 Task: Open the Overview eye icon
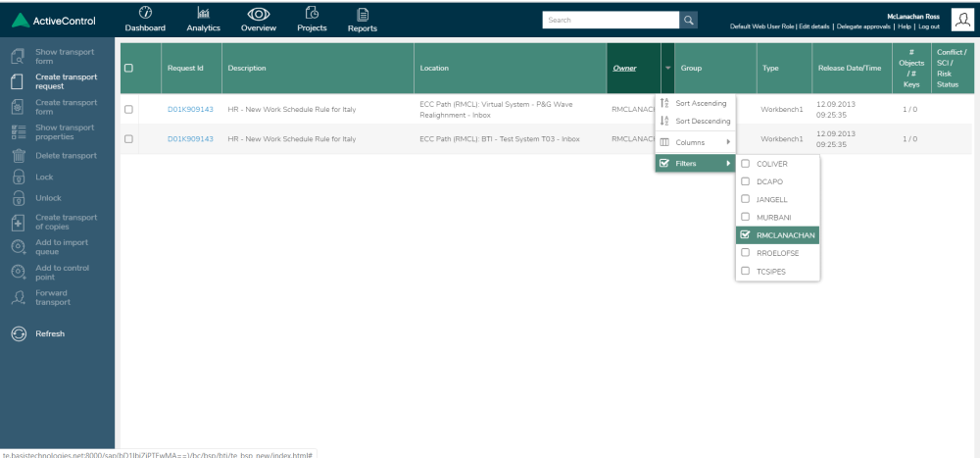tap(258, 14)
